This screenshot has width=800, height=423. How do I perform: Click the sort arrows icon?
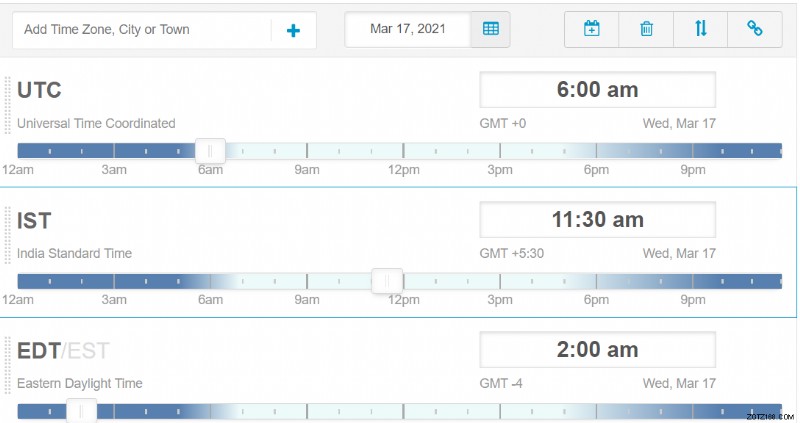click(701, 29)
